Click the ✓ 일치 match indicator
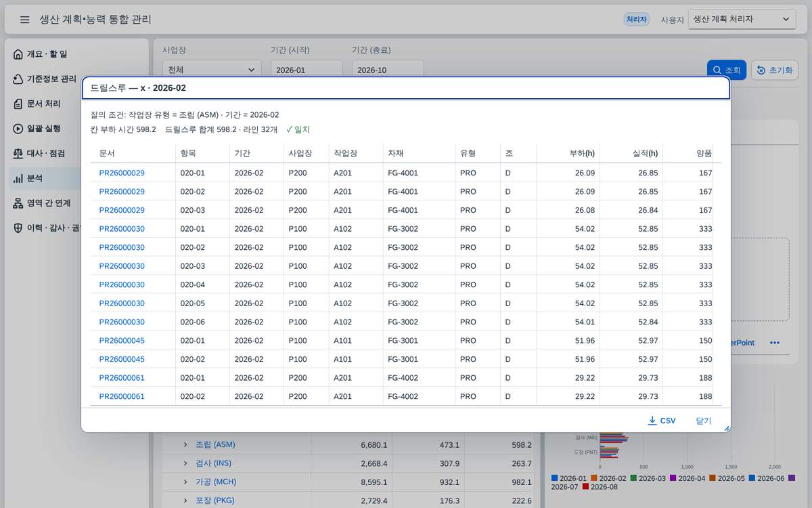 pyautogui.click(x=298, y=129)
